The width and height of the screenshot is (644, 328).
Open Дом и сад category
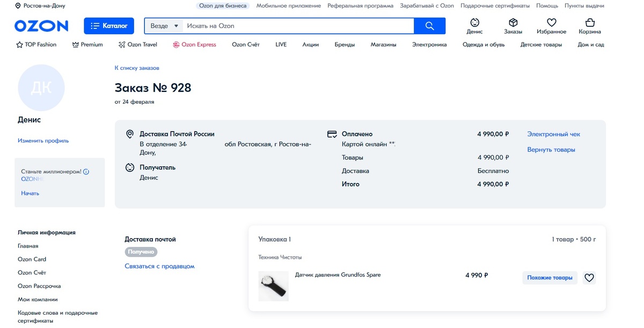[x=591, y=45]
